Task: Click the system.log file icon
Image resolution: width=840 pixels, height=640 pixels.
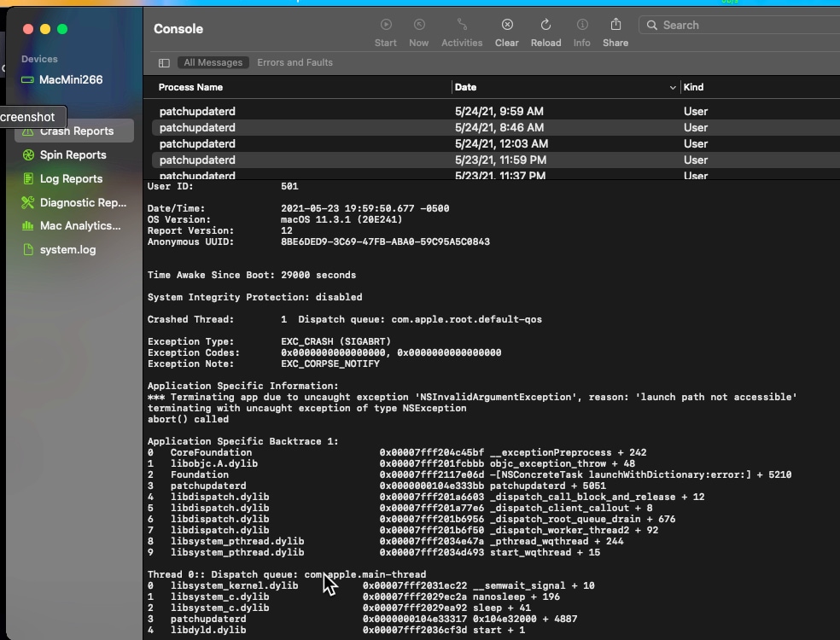Action: tap(28, 249)
